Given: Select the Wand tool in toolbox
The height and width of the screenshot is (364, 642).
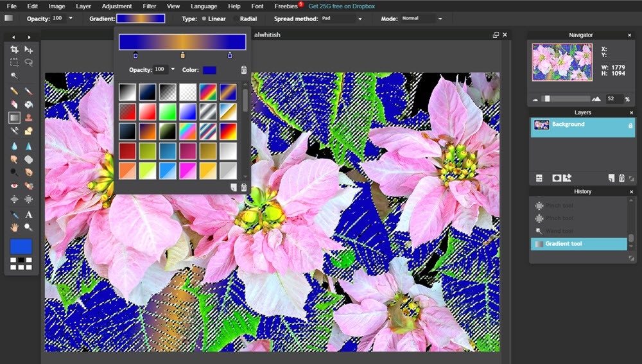Looking at the screenshot, I should click(x=14, y=76).
